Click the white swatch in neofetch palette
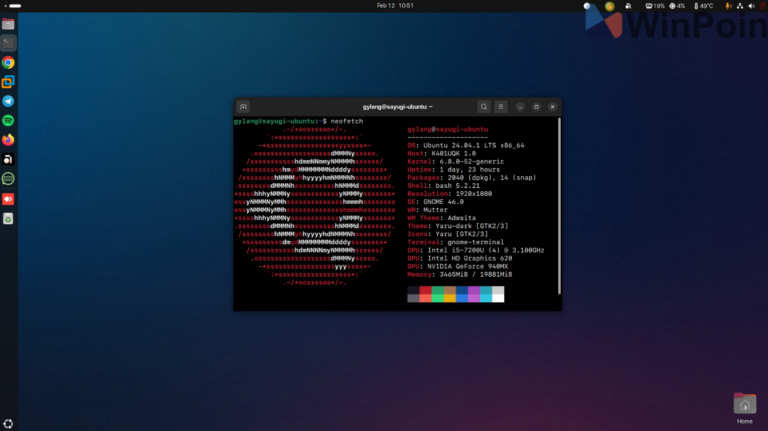The width and height of the screenshot is (768, 431). point(498,298)
